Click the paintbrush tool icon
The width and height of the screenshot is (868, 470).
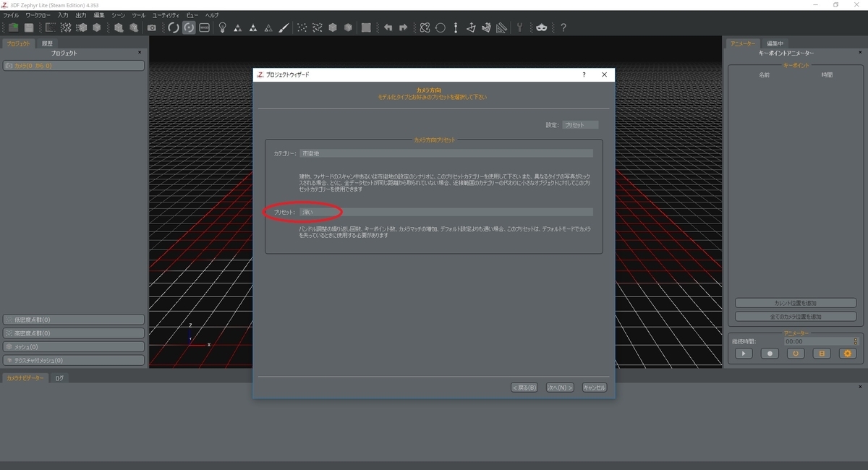click(x=284, y=28)
